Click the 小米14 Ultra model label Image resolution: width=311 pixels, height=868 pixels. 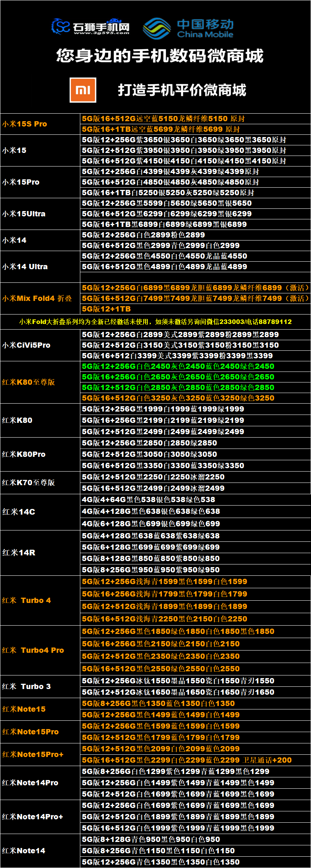[x=25, y=267]
